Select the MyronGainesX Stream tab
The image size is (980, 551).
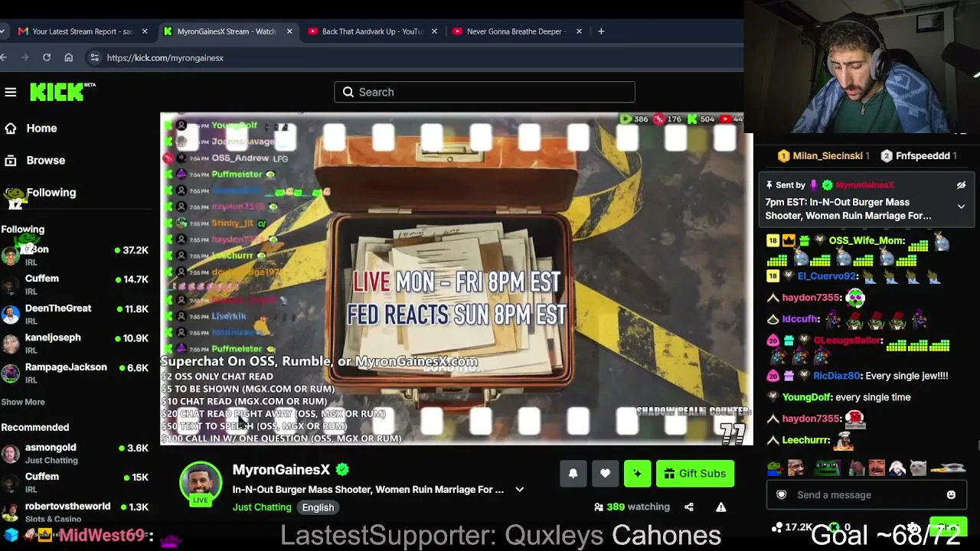[x=227, y=31]
